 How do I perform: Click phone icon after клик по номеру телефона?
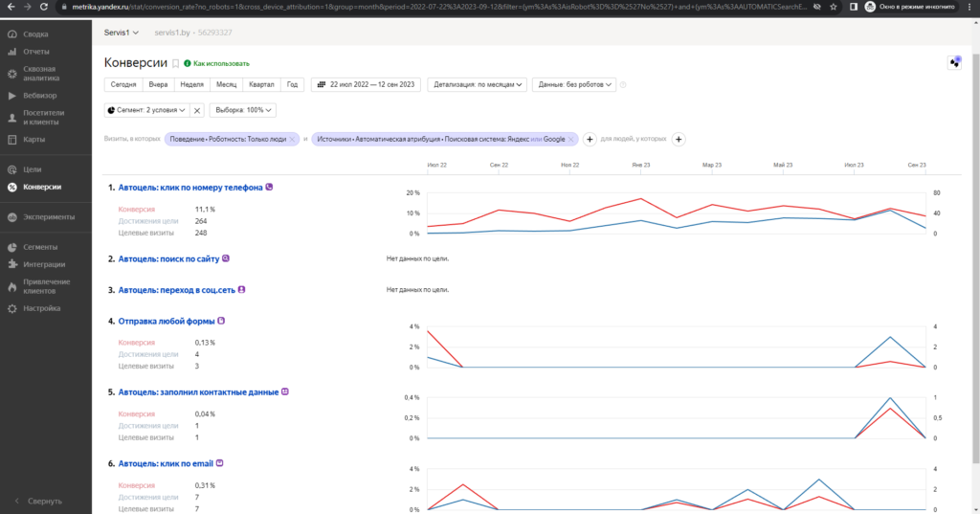(269, 187)
